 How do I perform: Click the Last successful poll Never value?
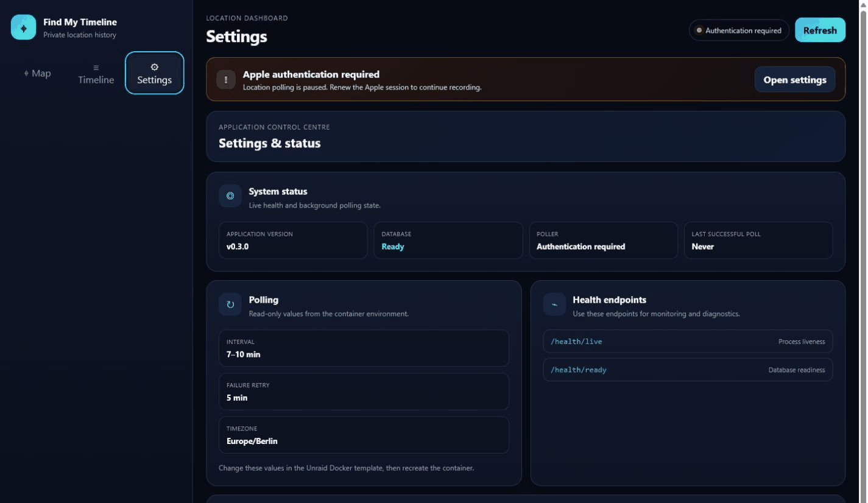point(702,247)
